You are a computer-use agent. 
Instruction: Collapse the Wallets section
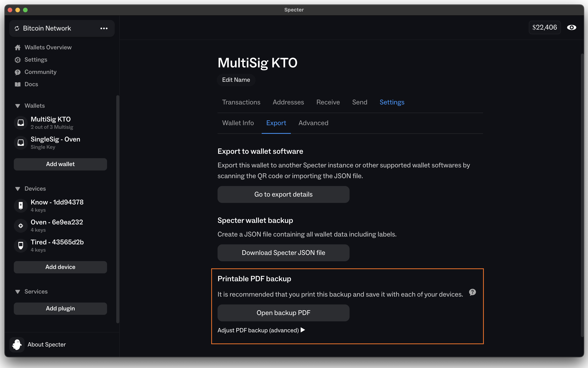(x=17, y=106)
